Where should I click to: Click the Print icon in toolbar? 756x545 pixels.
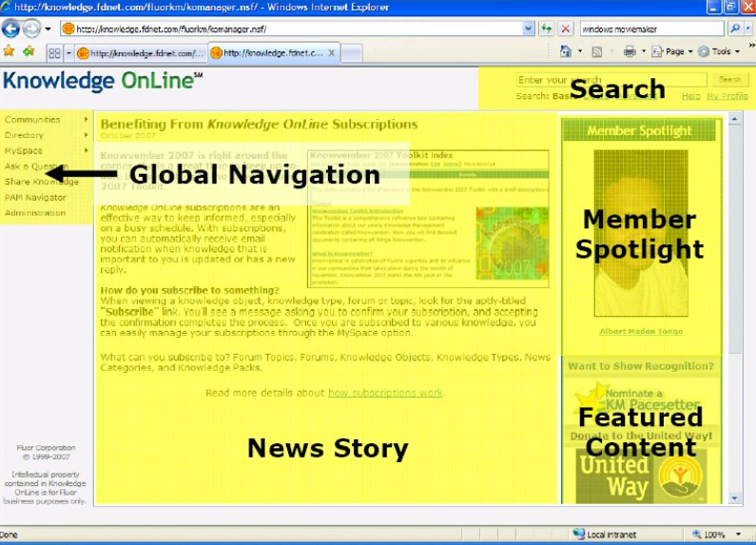[630, 51]
